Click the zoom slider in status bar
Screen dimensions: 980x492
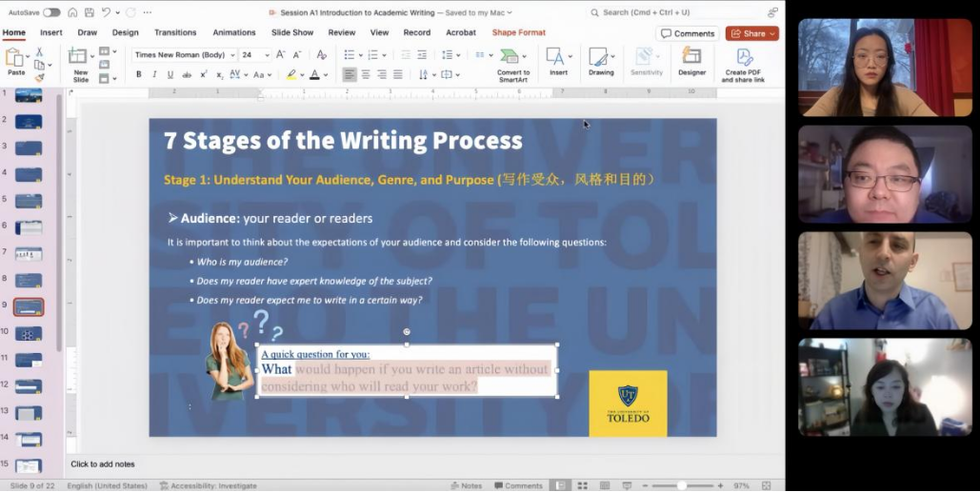coord(682,485)
